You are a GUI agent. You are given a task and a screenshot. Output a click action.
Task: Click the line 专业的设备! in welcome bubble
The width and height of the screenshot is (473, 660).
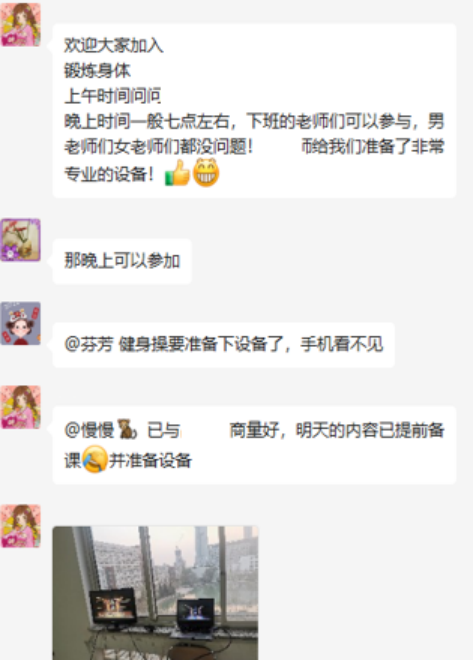point(109,174)
